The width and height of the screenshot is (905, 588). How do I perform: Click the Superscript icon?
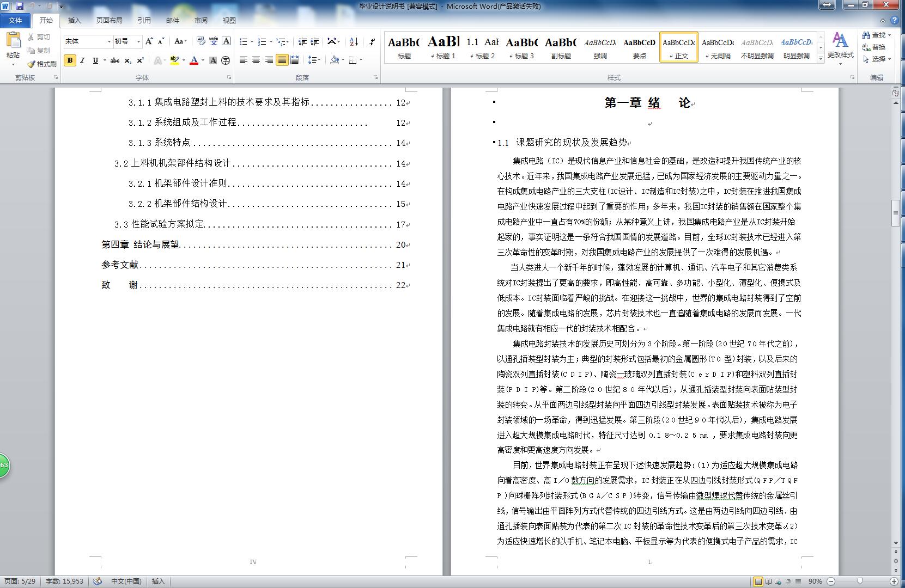[x=140, y=60]
